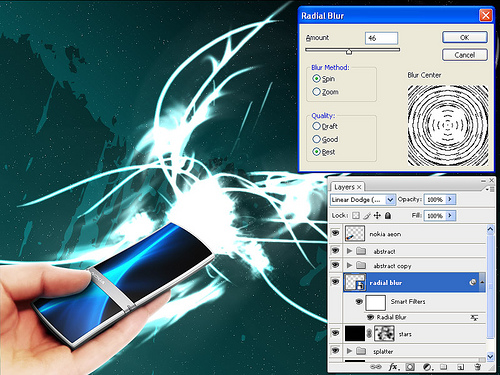This screenshot has height=375, width=500.
Task: Lock transparent pixels in Layers panel
Action: click(x=356, y=216)
